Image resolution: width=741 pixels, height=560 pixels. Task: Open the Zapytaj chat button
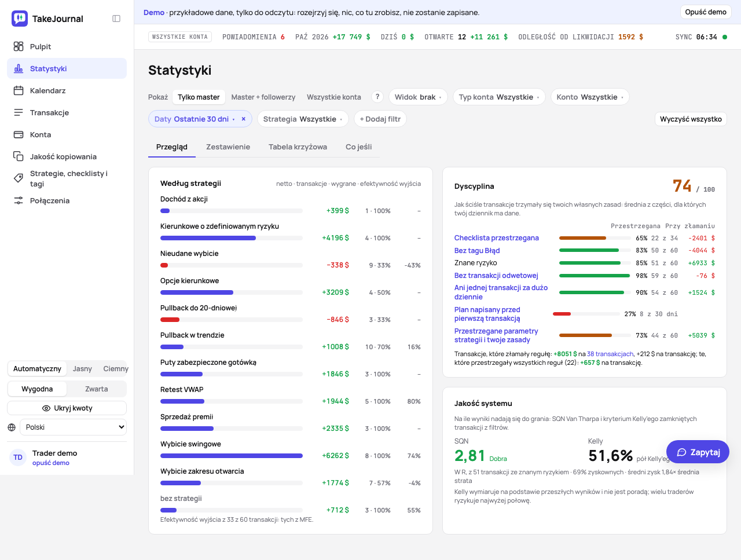[x=698, y=452]
